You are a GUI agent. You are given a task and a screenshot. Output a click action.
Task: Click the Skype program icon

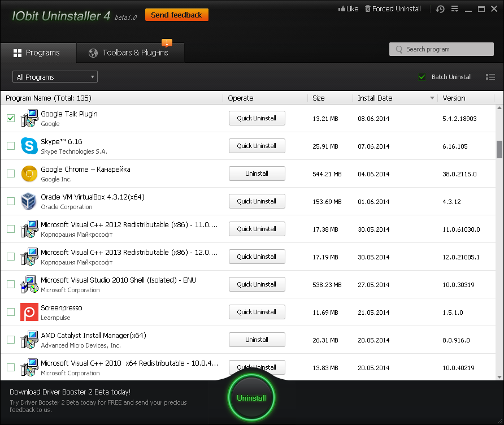point(29,146)
